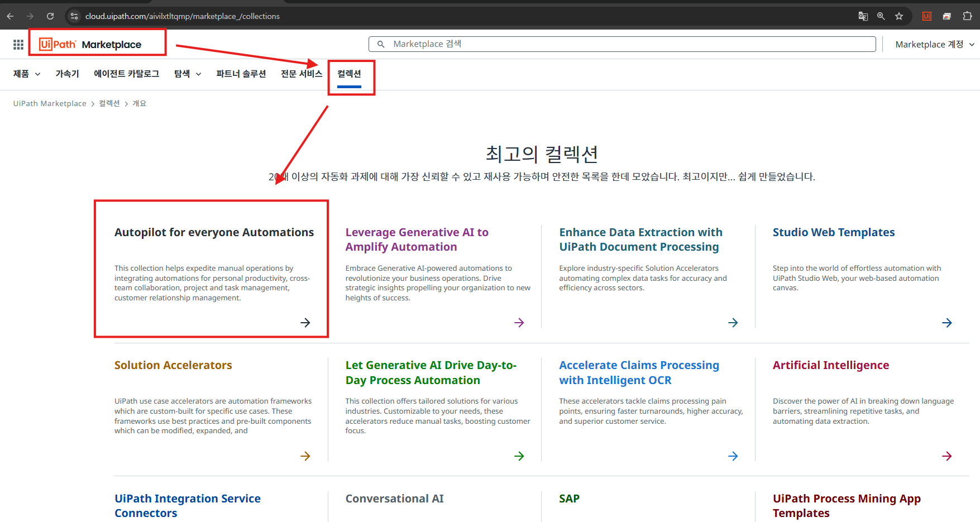This screenshot has width=980, height=522.
Task: Click Studio Web Templates description text
Action: click(857, 278)
